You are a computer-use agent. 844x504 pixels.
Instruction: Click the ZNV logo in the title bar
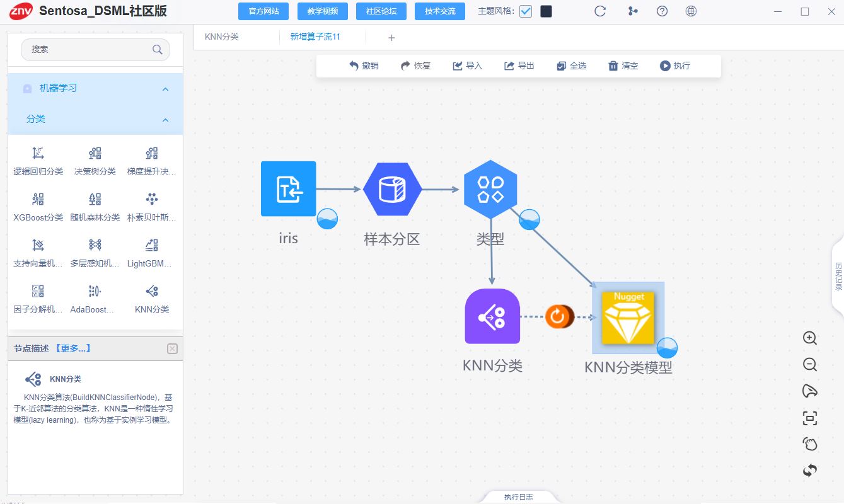[x=21, y=11]
